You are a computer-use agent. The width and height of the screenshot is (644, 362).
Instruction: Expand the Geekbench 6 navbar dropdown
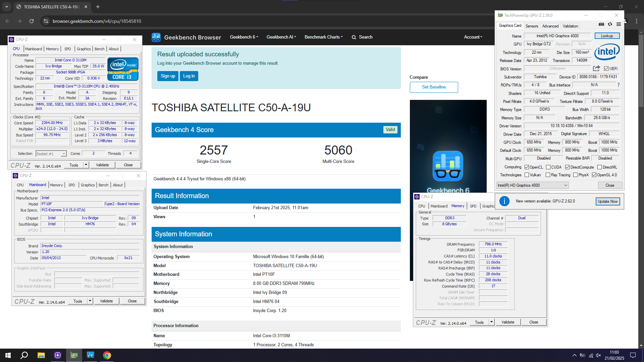[x=244, y=37]
